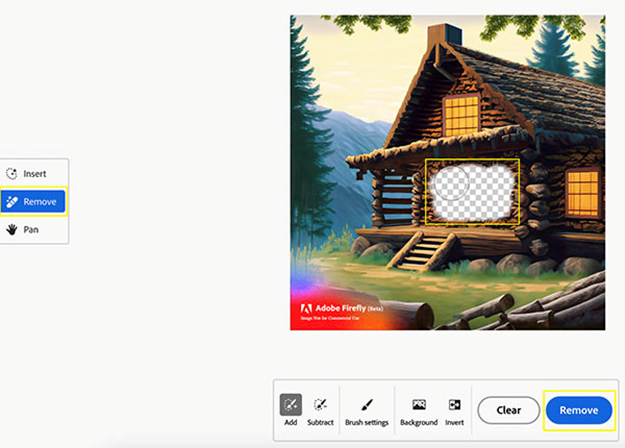Click the Clear button
This screenshot has width=625, height=448.
pos(509,410)
